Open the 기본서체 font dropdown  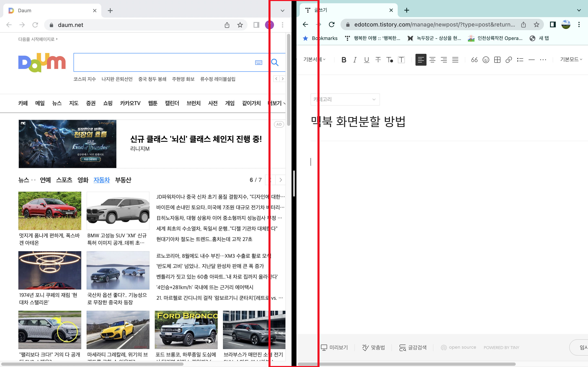315,60
